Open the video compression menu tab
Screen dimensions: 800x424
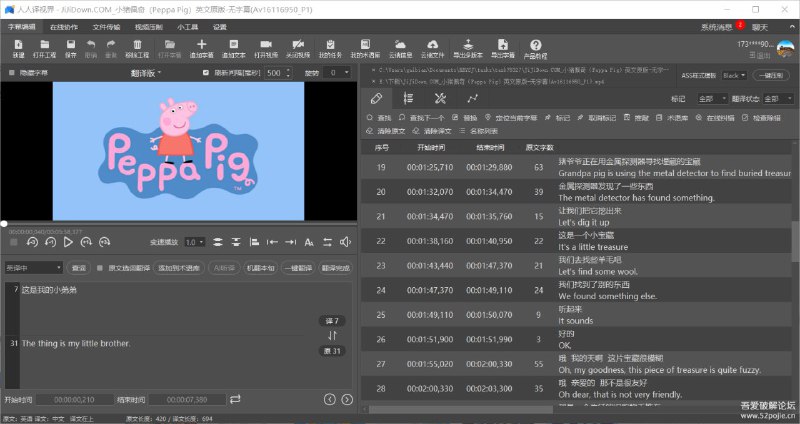(148, 27)
